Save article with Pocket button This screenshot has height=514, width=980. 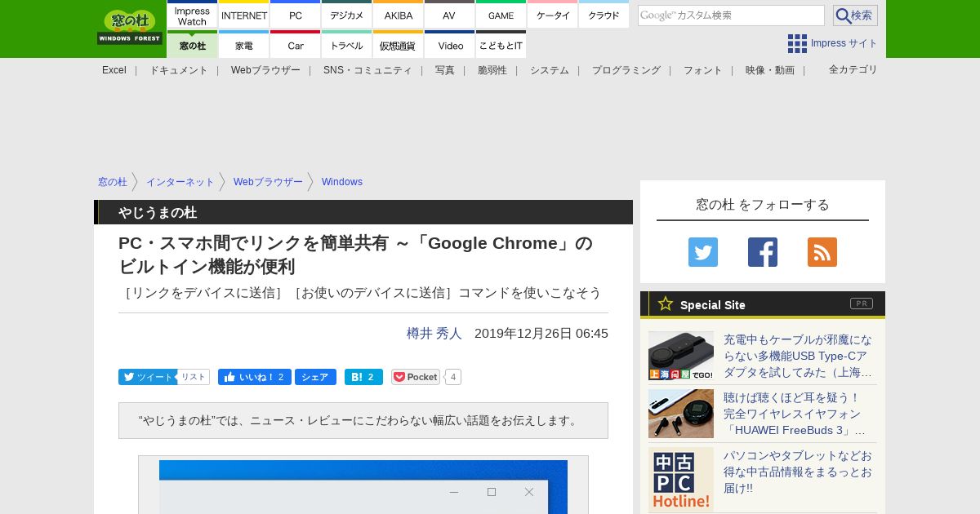[x=416, y=377]
